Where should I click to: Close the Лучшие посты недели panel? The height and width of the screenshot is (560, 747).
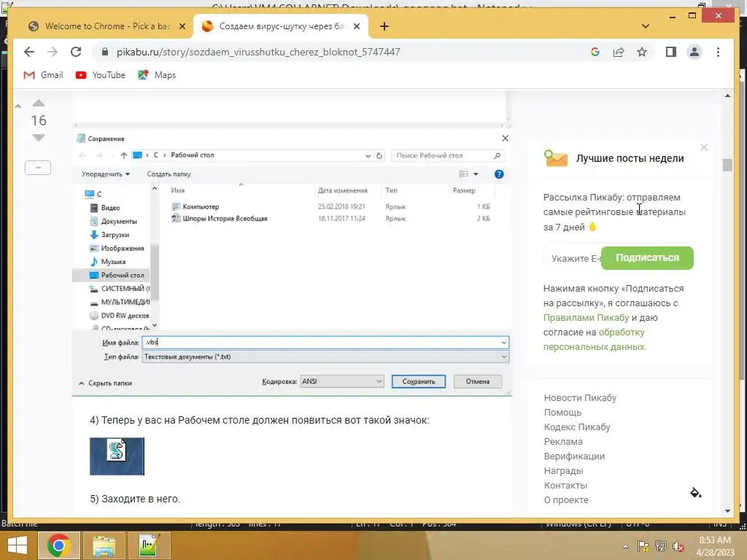(704, 147)
